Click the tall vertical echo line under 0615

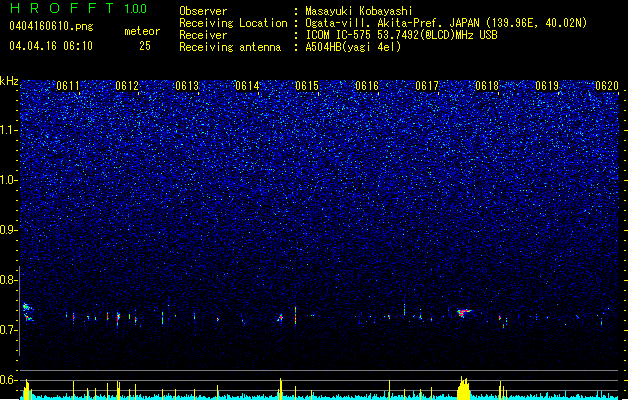pos(296,317)
